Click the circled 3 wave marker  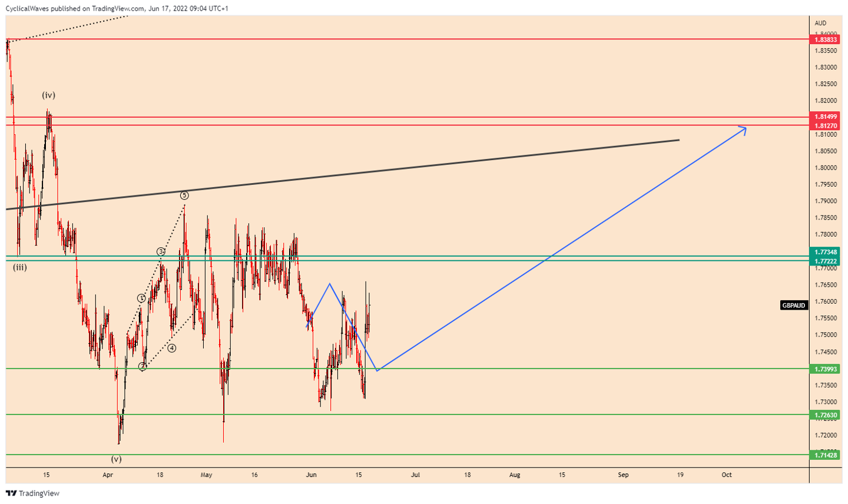(161, 252)
